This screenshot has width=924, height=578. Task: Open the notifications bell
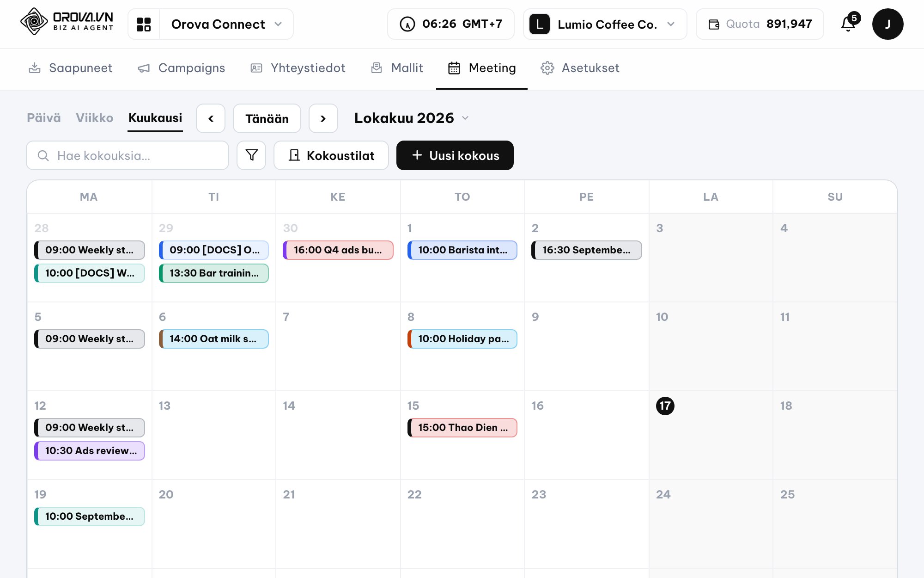pyautogui.click(x=848, y=24)
